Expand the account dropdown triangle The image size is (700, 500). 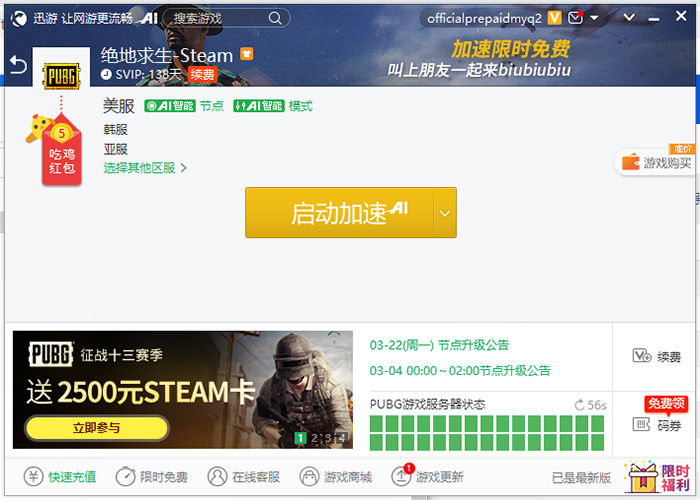coord(594,18)
